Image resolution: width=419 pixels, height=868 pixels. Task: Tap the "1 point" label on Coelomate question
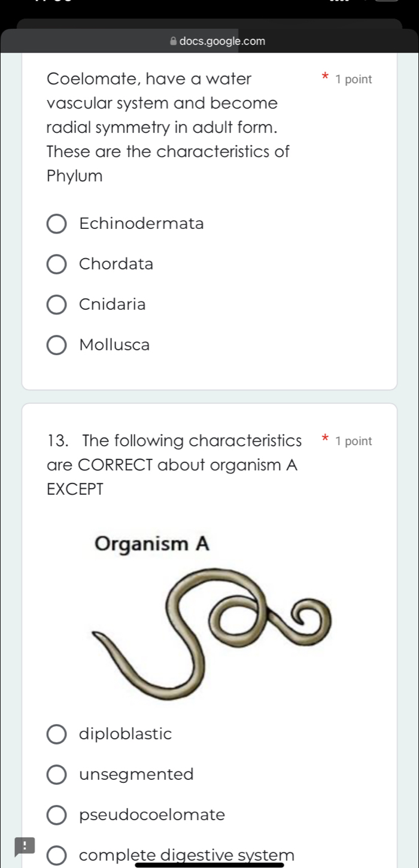[354, 80]
